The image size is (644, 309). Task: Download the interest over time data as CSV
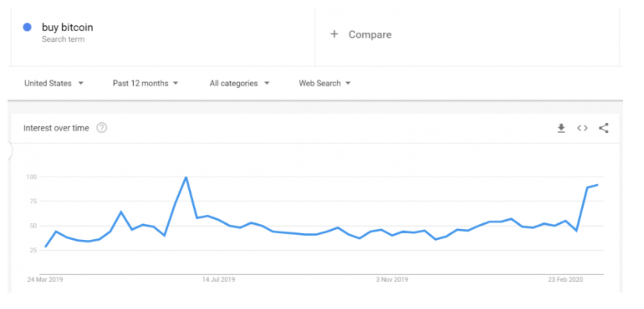[x=562, y=128]
